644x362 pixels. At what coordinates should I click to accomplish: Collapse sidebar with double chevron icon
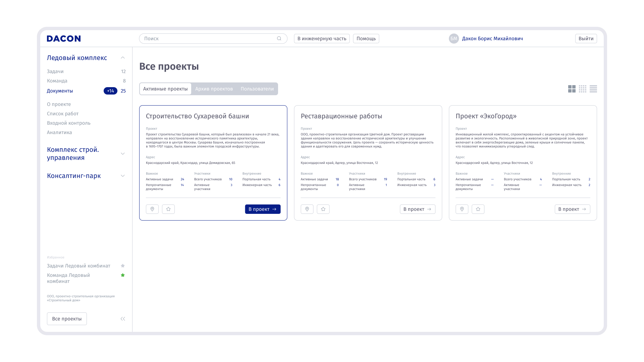pyautogui.click(x=123, y=319)
